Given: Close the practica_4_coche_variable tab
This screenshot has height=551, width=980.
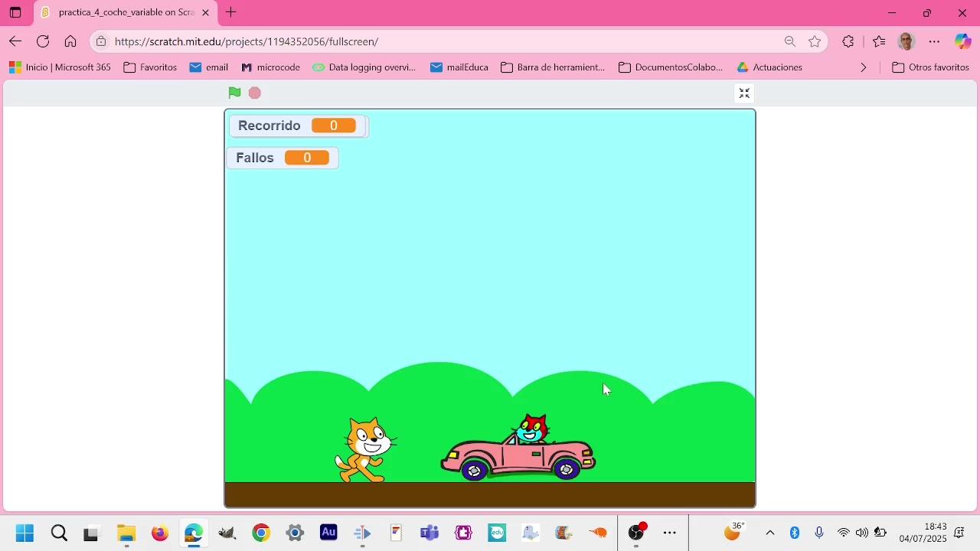Looking at the screenshot, I should 205,13.
